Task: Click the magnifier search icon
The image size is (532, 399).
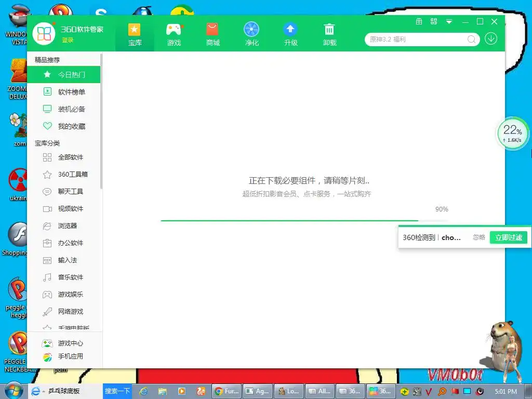Action: point(471,39)
